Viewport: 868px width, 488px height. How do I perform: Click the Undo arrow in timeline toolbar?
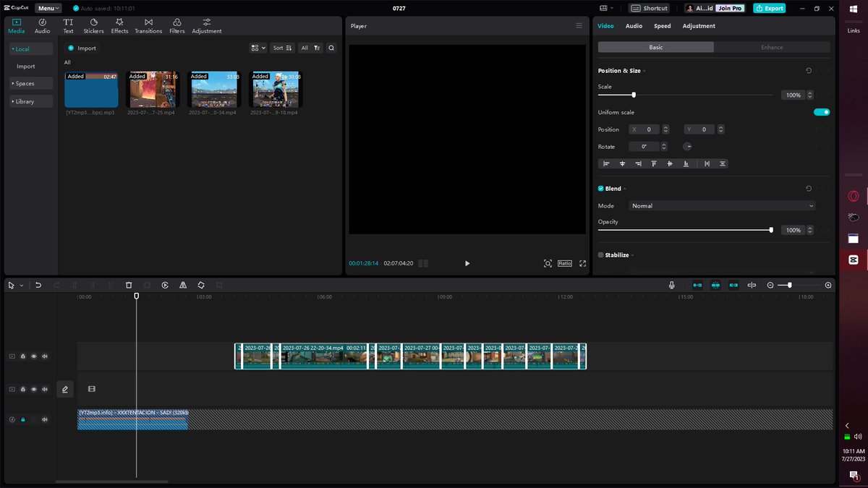(x=38, y=285)
